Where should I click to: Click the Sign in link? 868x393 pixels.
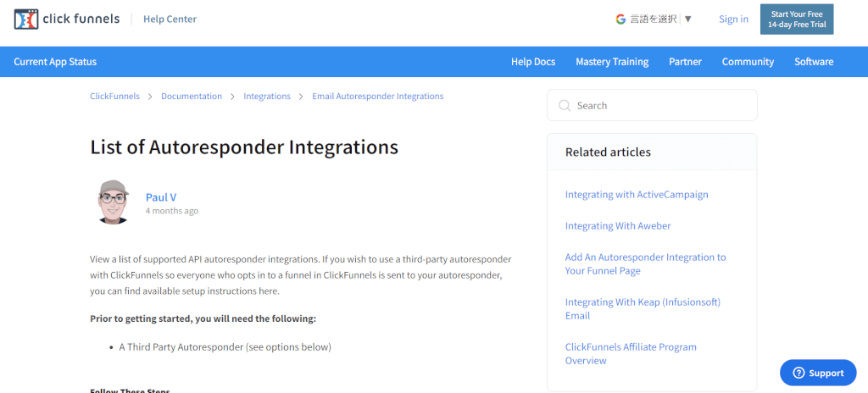coord(733,19)
